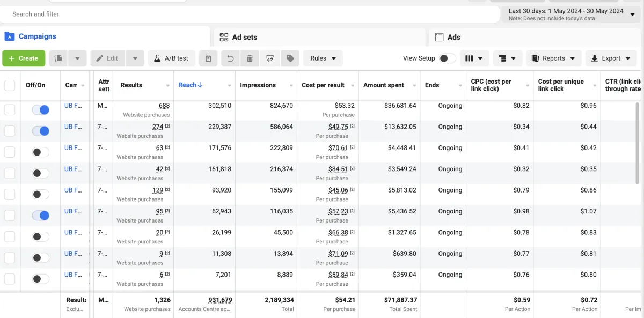Viewport: 644px width, 318px height.
Task: Click the clipboard icon in toolbar
Action: coord(209,58)
